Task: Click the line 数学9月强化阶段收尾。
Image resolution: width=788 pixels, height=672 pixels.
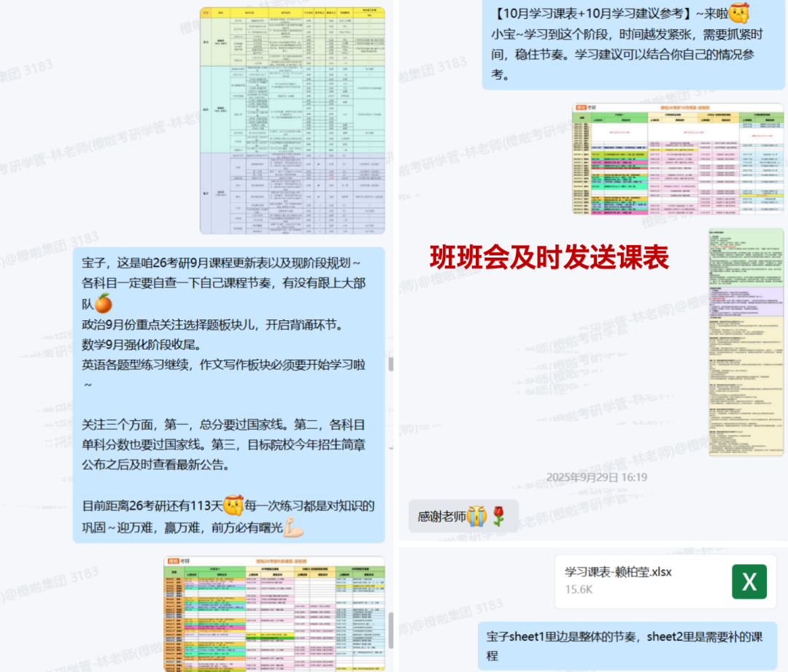Action: tap(142, 345)
